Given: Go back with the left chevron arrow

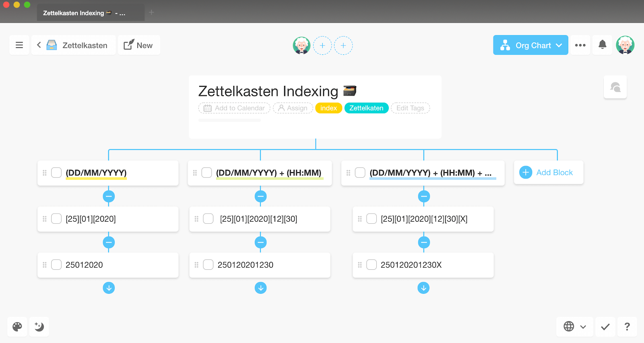Looking at the screenshot, I should click(x=39, y=45).
